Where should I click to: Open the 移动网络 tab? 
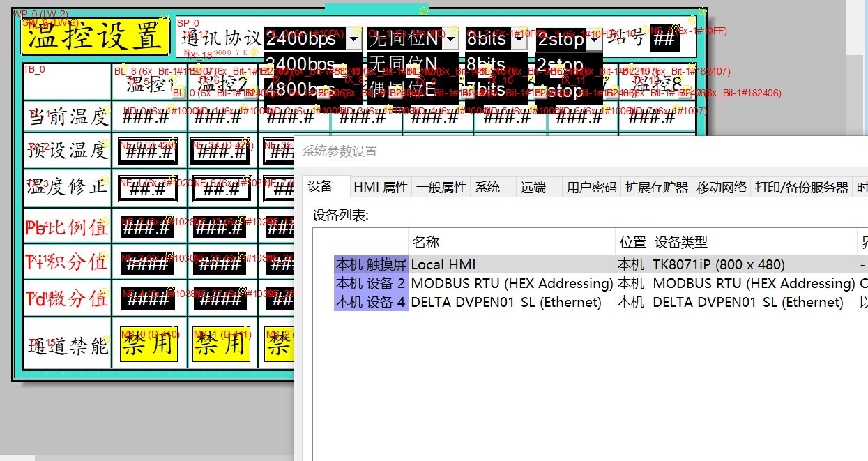tap(722, 187)
